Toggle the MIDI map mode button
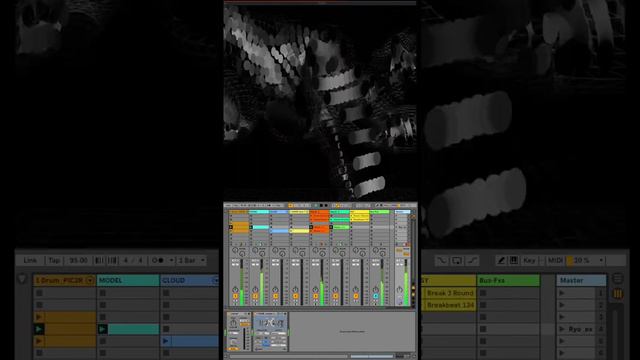 (x=555, y=260)
